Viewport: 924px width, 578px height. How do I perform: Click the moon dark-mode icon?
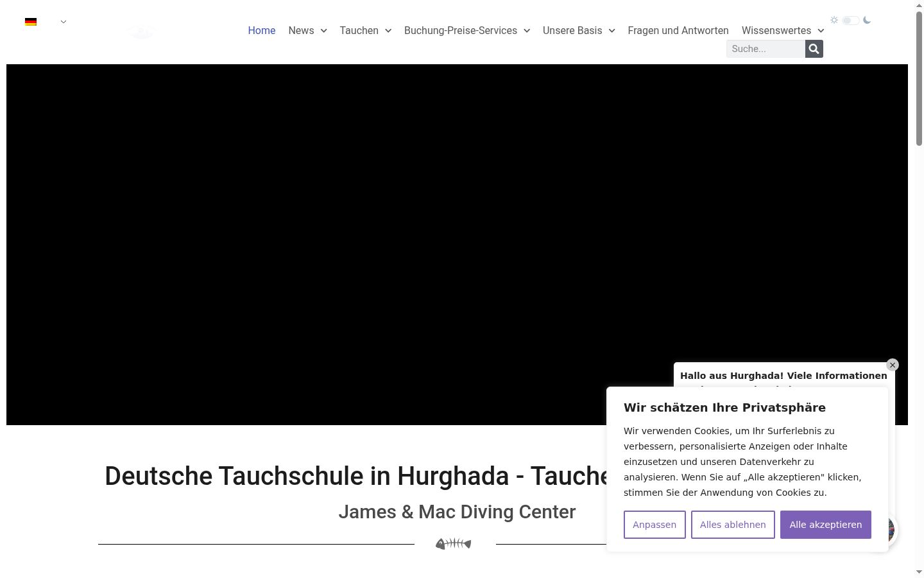point(867,20)
